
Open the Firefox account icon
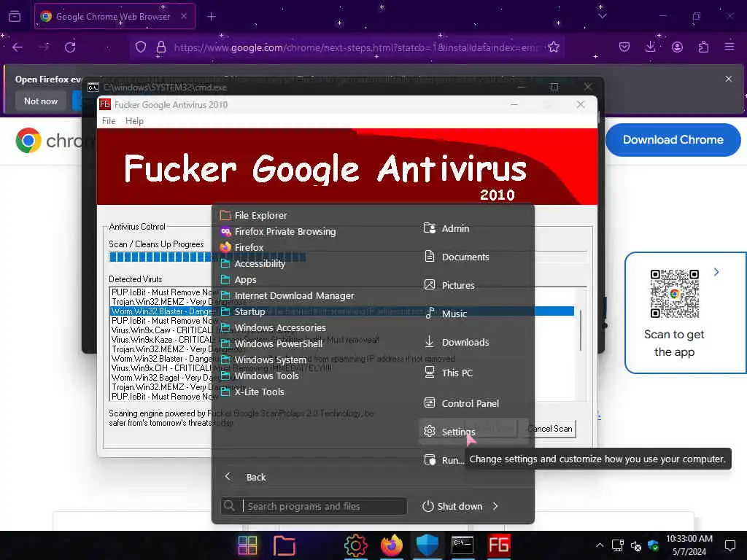(677, 47)
